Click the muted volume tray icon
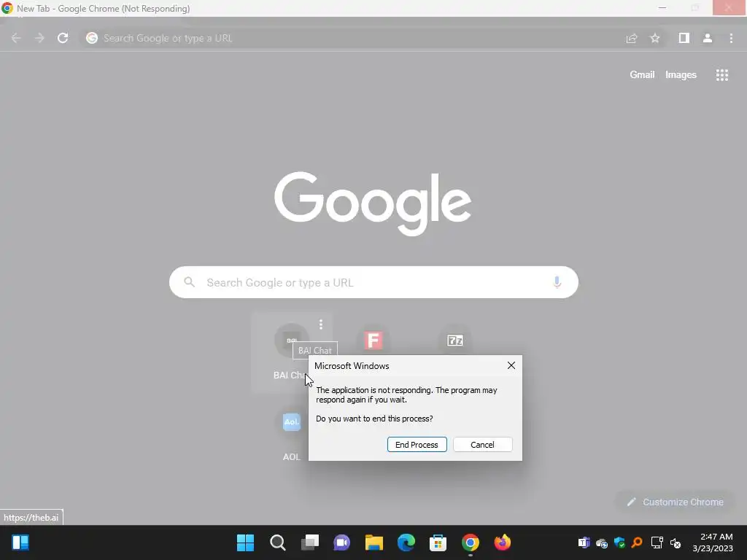The height and width of the screenshot is (560, 747). pos(676,542)
